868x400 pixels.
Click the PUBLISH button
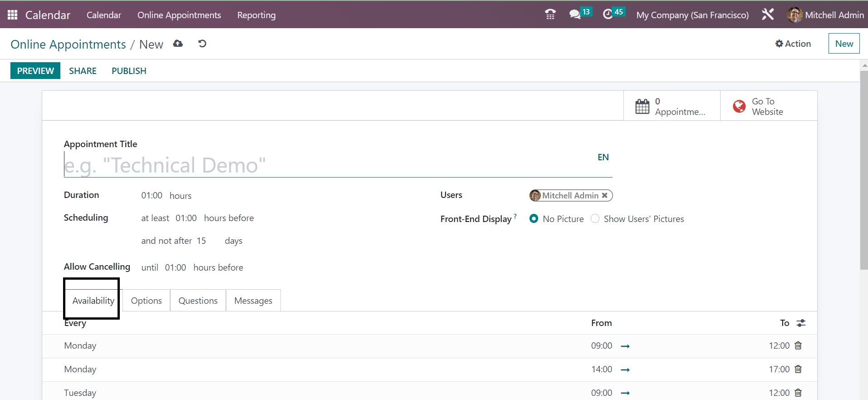pos(129,71)
